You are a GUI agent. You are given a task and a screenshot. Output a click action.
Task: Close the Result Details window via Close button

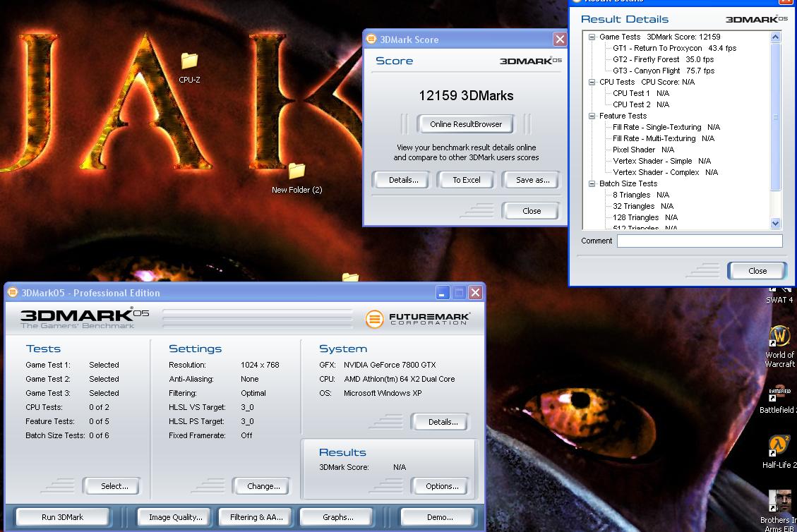pyautogui.click(x=757, y=271)
